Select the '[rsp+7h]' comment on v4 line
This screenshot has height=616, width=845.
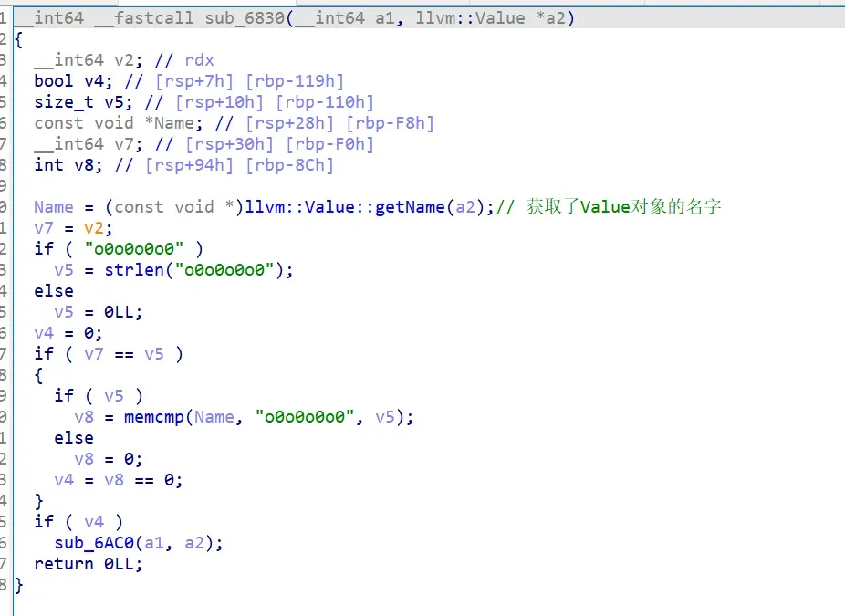pos(194,81)
